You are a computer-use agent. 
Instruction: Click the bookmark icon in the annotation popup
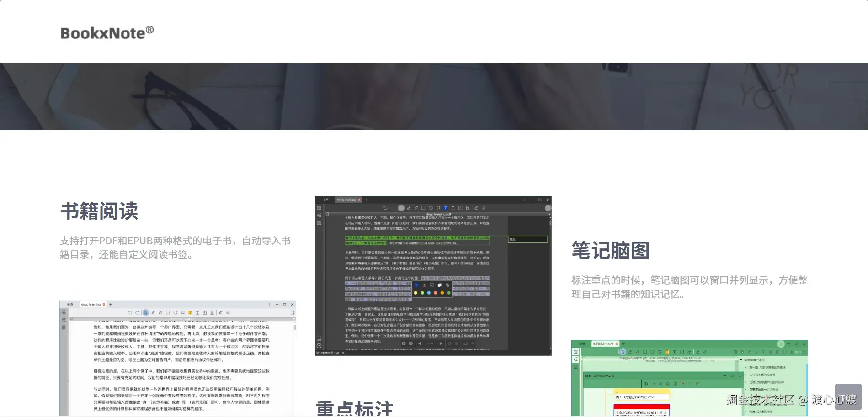click(431, 285)
